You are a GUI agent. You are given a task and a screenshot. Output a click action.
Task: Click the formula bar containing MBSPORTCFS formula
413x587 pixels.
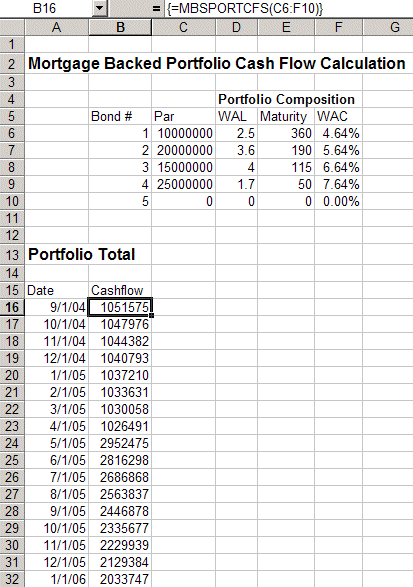(x=288, y=8)
